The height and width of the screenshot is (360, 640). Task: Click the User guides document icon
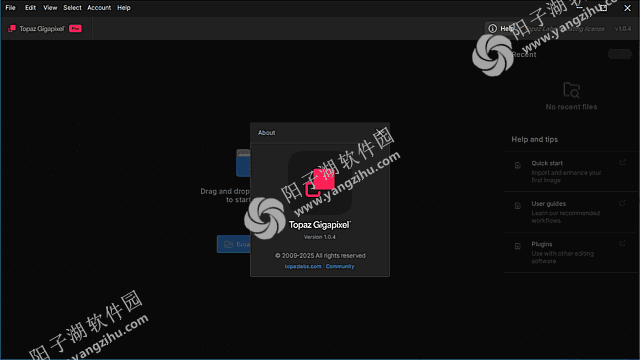pos(518,206)
